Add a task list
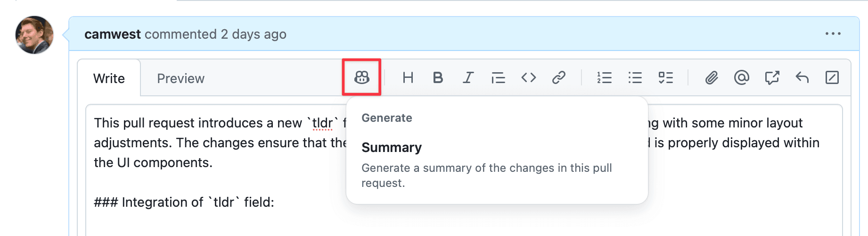The height and width of the screenshot is (236, 868). [x=665, y=77]
